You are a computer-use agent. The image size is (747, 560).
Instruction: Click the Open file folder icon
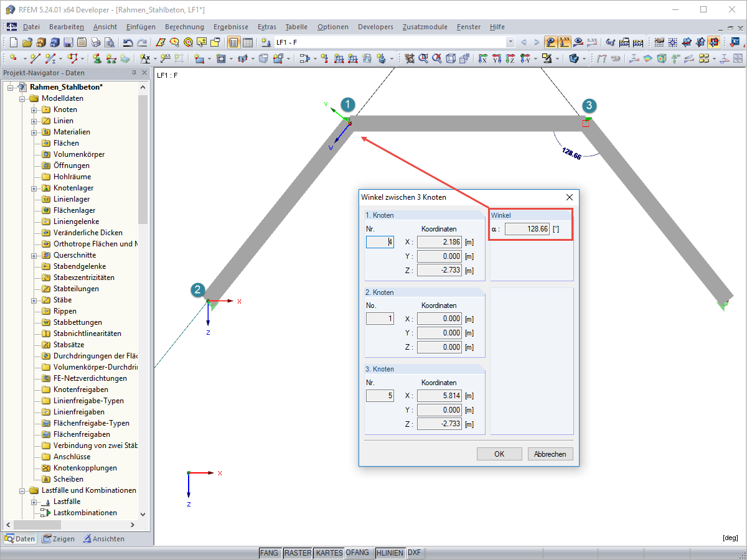pyautogui.click(x=27, y=42)
